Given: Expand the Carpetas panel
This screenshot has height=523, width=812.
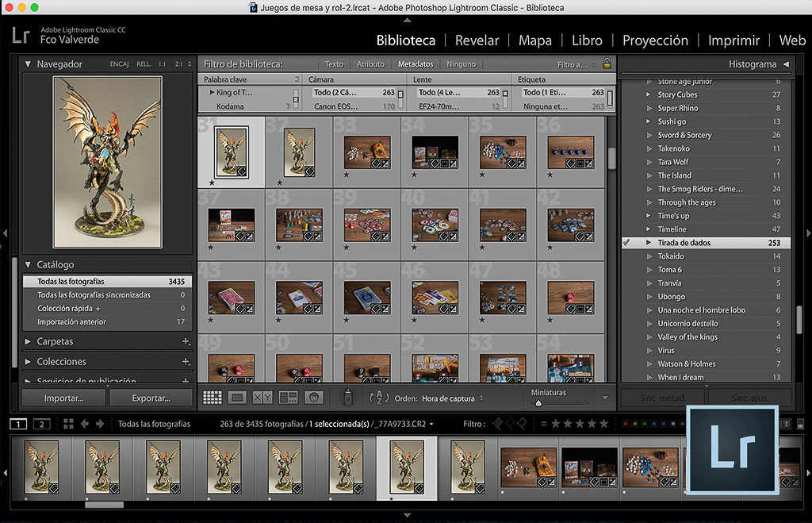Looking at the screenshot, I should click(x=28, y=341).
